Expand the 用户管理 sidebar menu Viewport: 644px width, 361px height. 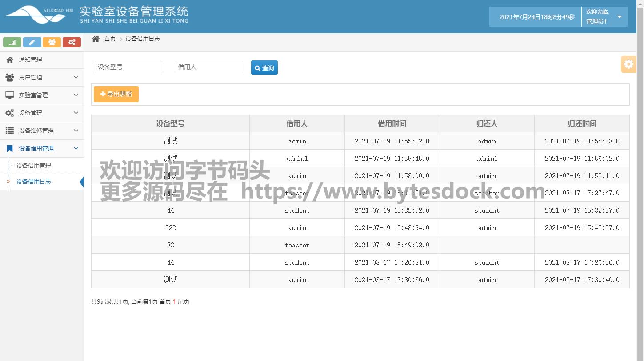coord(42,77)
